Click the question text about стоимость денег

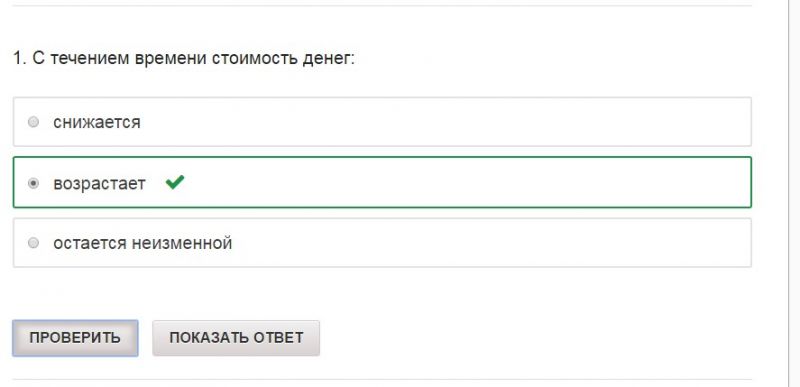[184, 59]
